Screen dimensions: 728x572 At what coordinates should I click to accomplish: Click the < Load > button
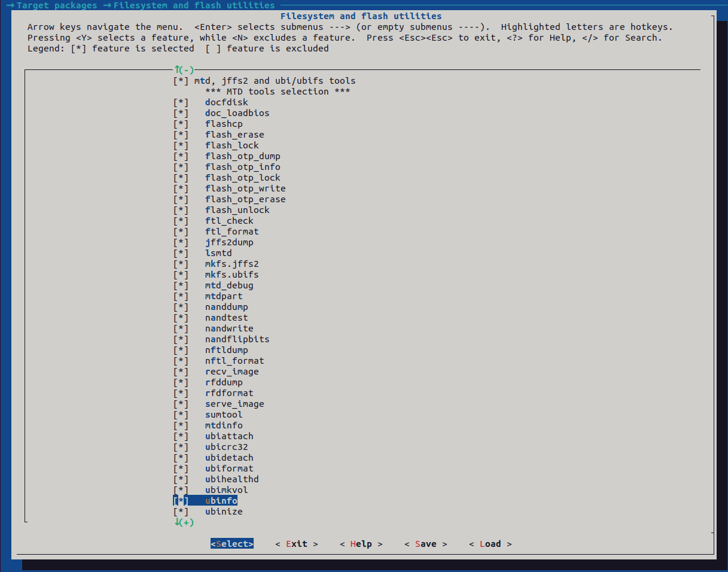tap(491, 544)
